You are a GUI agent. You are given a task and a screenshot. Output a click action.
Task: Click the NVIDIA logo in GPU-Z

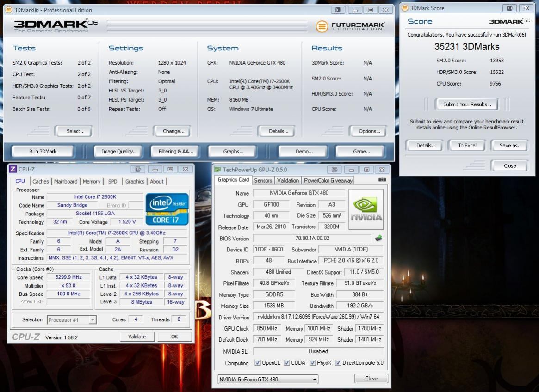coord(366,209)
